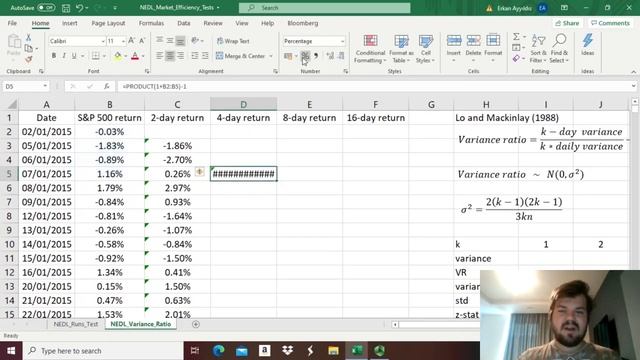Toggle Underline formatting

[x=74, y=56]
